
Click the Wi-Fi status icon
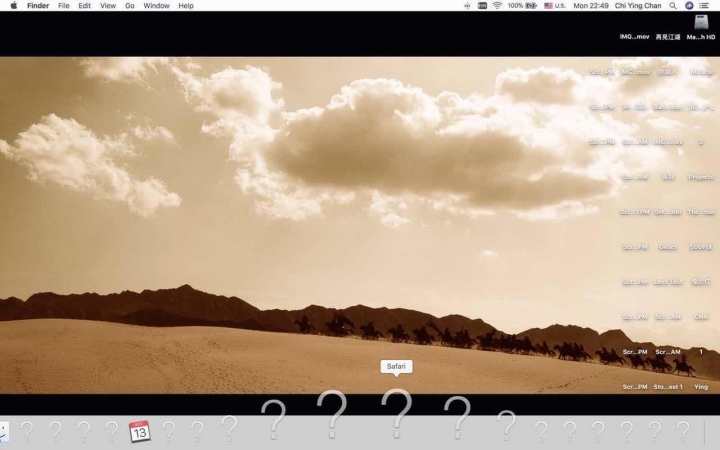497,6
